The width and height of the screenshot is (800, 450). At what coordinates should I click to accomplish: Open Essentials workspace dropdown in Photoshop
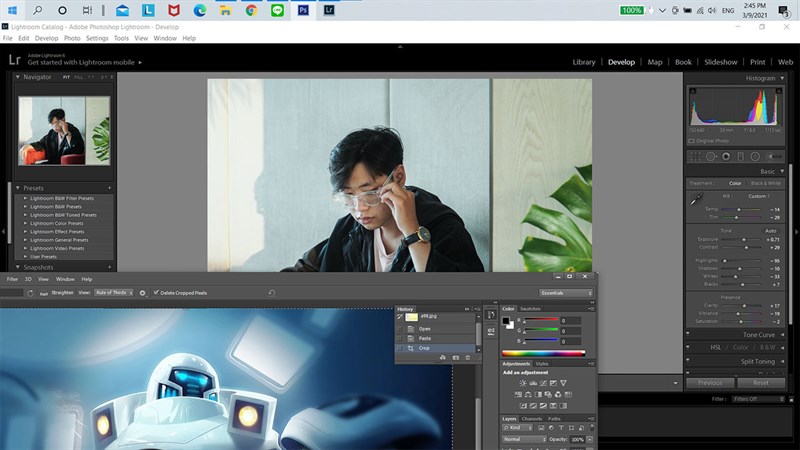click(566, 293)
